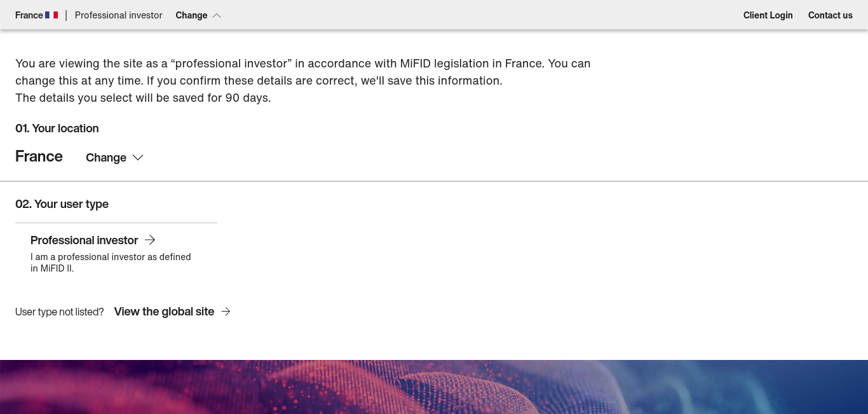The width and height of the screenshot is (868, 414).
Task: Click the French flag icon in header
Action: coord(51,15)
